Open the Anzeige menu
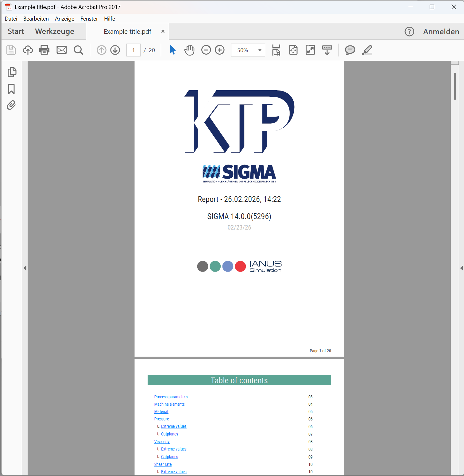 pyautogui.click(x=64, y=19)
